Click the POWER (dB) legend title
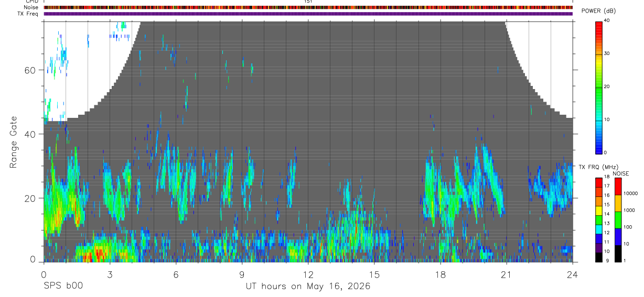 (598, 11)
